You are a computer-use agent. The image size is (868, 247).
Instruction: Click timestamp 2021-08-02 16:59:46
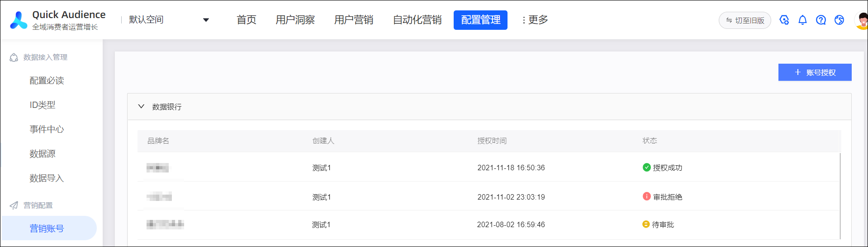[x=511, y=224]
